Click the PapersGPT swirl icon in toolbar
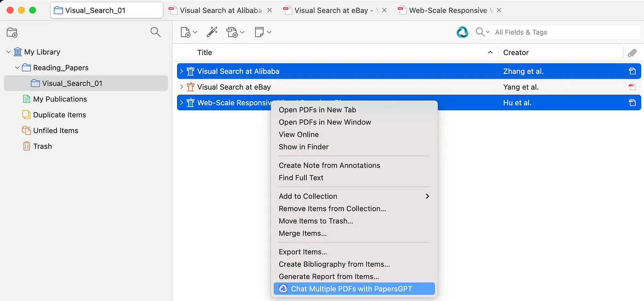The height and width of the screenshot is (301, 644). coord(462,32)
